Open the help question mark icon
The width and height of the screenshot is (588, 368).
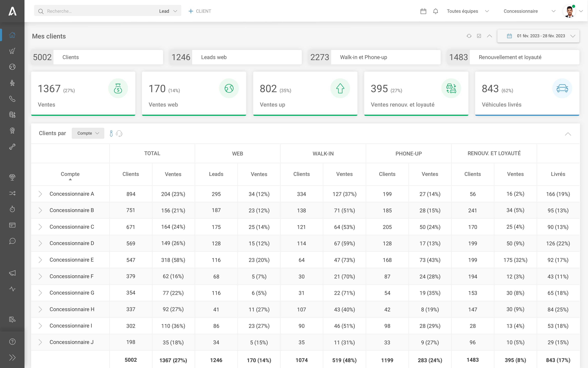click(x=12, y=342)
